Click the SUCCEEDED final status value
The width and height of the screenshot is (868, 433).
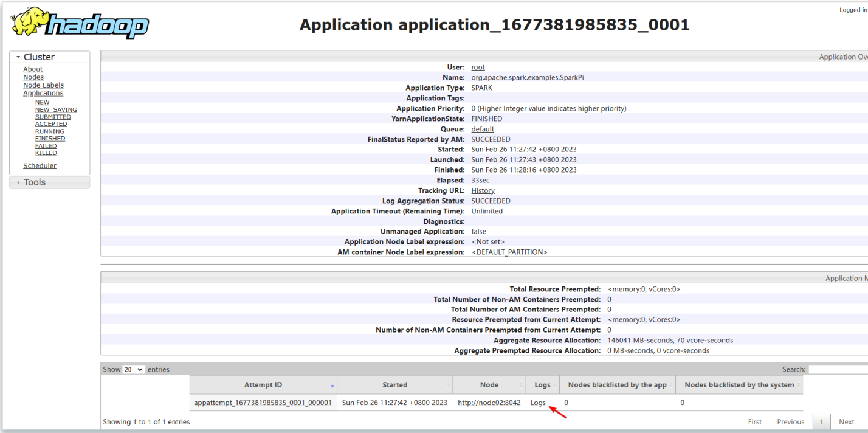tap(491, 139)
